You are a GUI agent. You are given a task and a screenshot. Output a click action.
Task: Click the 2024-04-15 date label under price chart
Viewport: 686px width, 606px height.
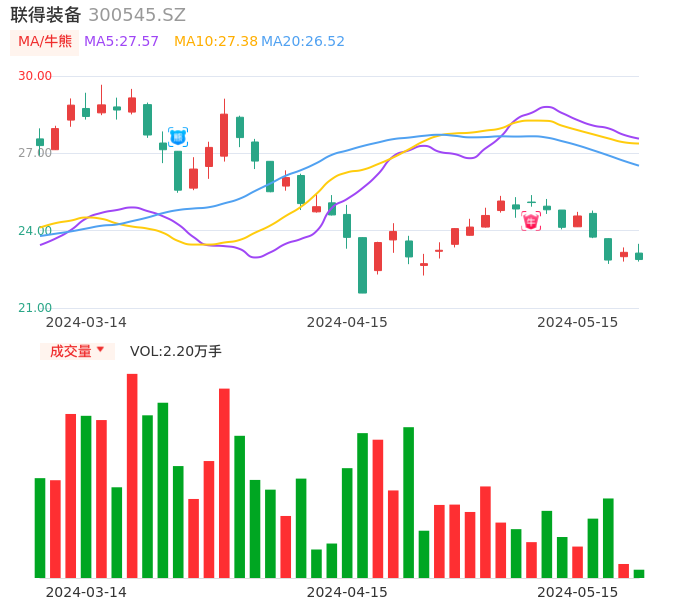pyautogui.click(x=347, y=322)
